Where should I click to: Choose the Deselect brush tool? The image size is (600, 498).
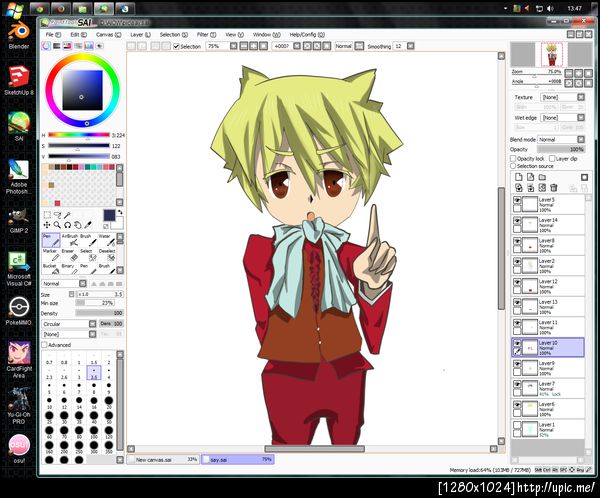(107, 255)
